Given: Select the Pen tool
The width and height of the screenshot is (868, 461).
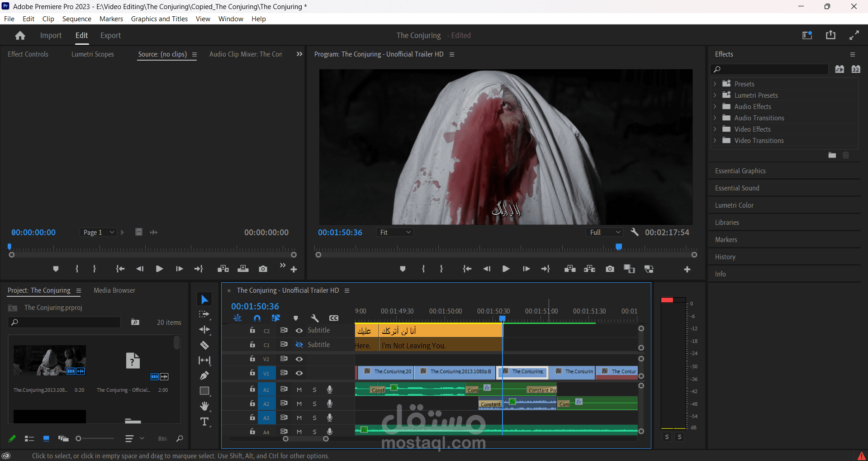Looking at the screenshot, I should [x=204, y=375].
